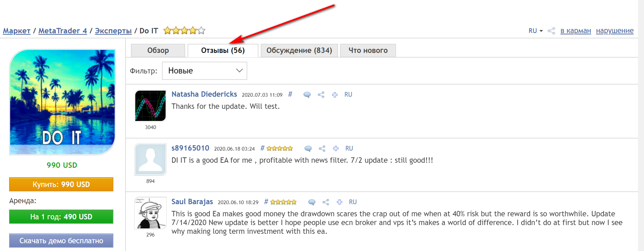Viewport: 644px width, 251px height.
Task: Click plus icon on Natasha Diedericks review
Action: click(x=335, y=95)
